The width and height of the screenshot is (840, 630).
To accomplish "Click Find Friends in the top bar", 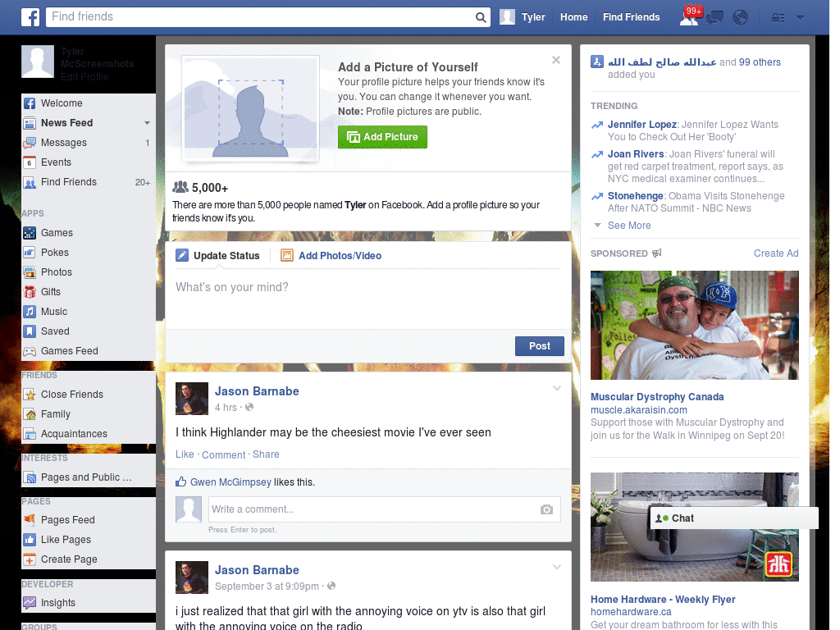I will [x=631, y=17].
